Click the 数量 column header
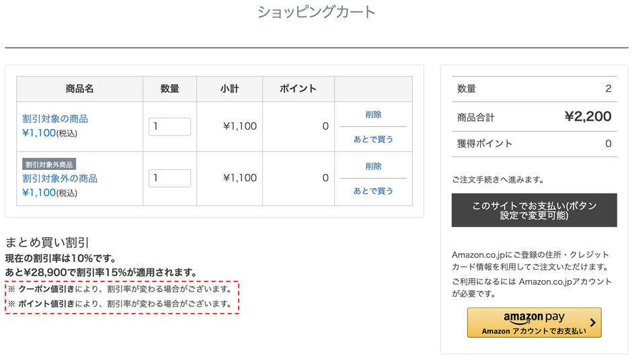 [x=169, y=89]
